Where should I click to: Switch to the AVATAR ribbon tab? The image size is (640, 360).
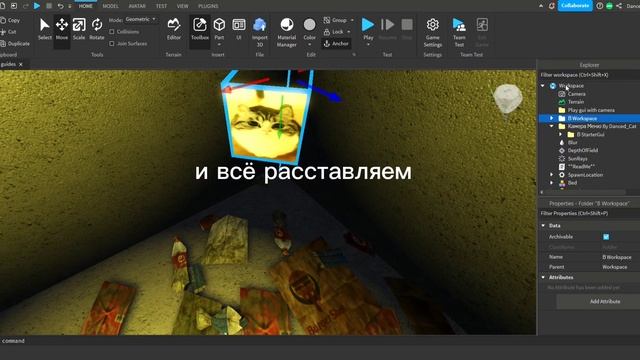(137, 6)
